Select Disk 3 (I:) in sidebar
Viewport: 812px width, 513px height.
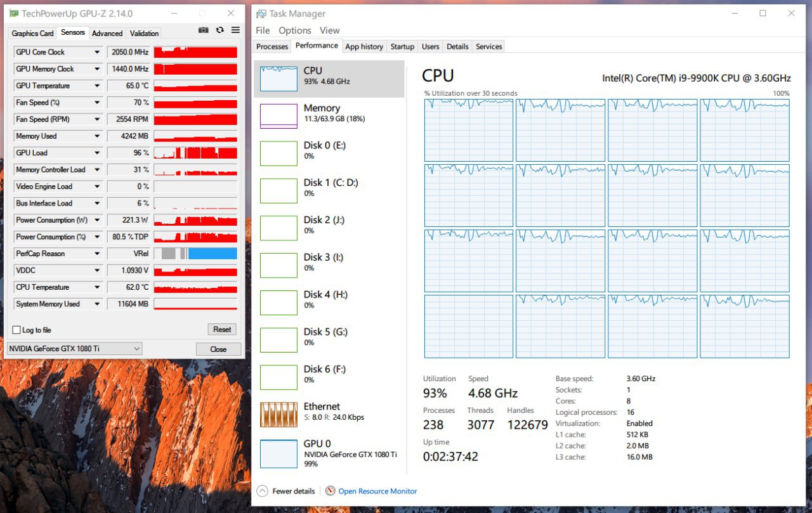[x=329, y=265]
